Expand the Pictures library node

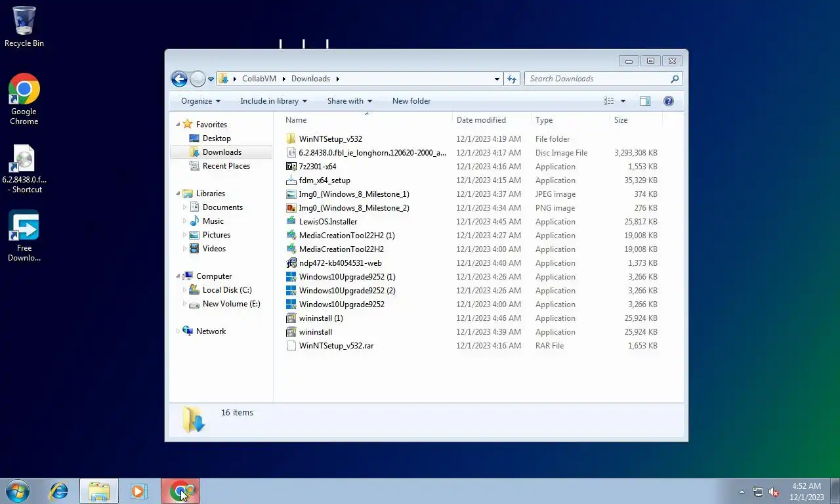click(x=184, y=235)
